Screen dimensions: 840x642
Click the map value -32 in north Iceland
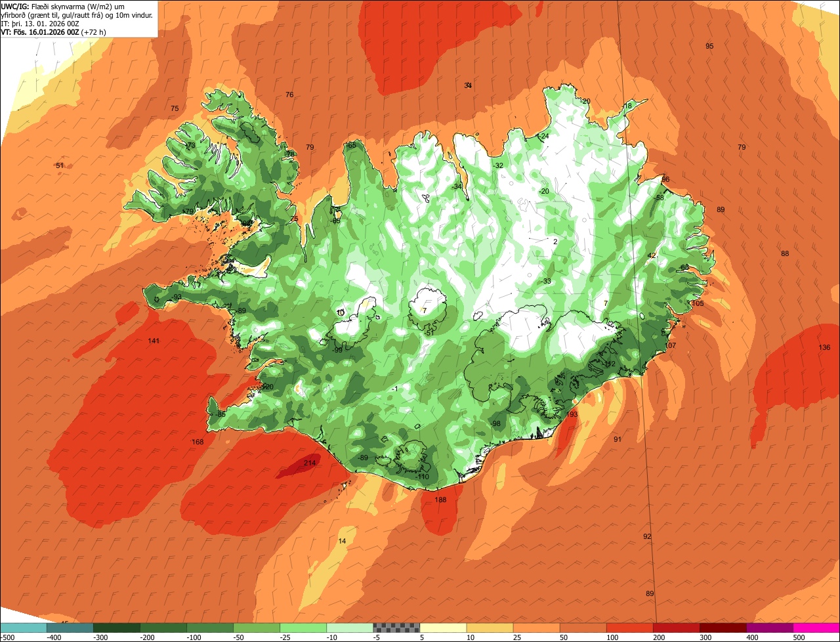[x=499, y=165]
